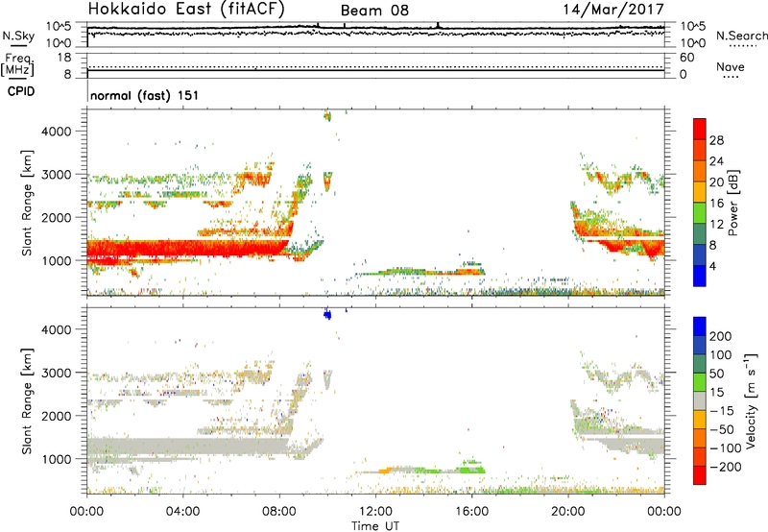Click the 'Time UT' axis label
The image size is (768, 532).
point(375,526)
